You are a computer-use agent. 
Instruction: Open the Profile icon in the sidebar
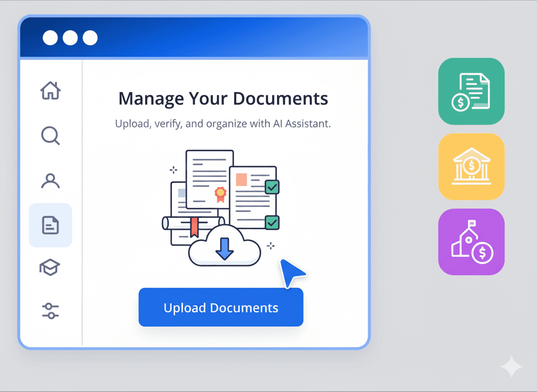pos(50,181)
